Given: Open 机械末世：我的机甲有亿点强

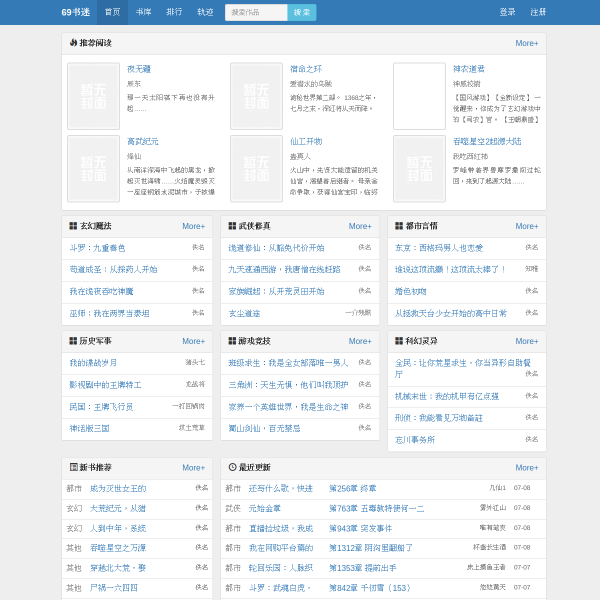Looking at the screenshot, I should 447,396.
